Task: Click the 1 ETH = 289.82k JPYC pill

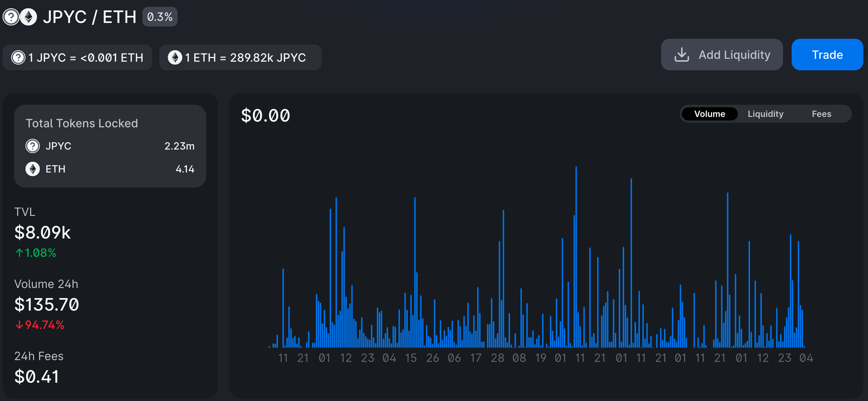Action: click(x=240, y=57)
